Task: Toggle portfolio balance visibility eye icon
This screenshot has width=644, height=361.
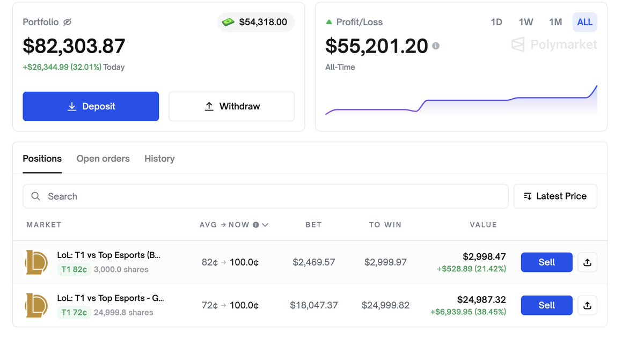Action: [67, 22]
